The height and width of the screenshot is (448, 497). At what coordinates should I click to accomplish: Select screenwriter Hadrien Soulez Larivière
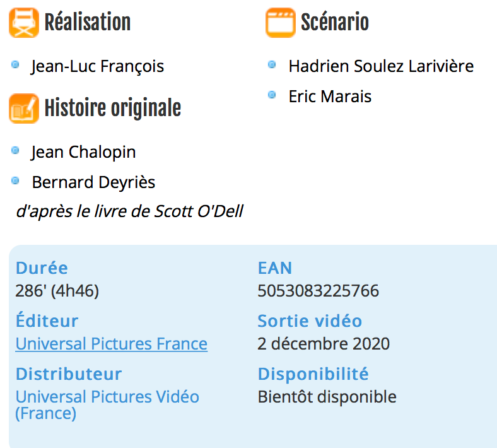click(381, 66)
